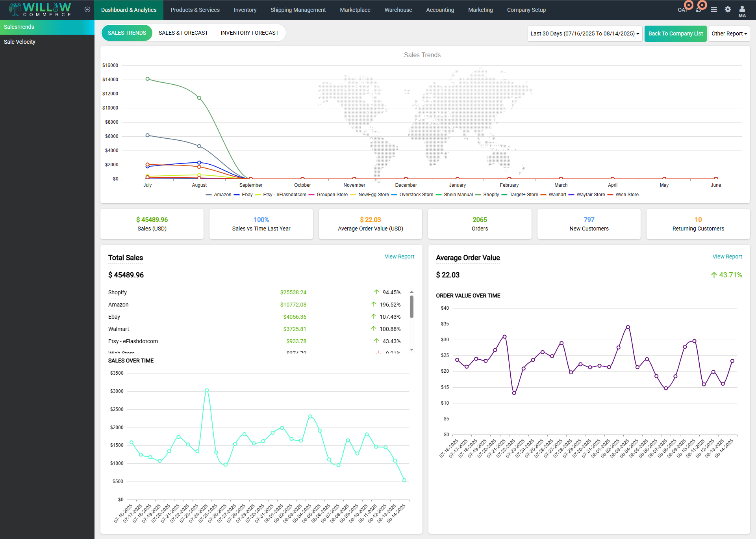This screenshot has height=539, width=756.
Task: Click the Willow Commerce logo
Action: point(41,9)
